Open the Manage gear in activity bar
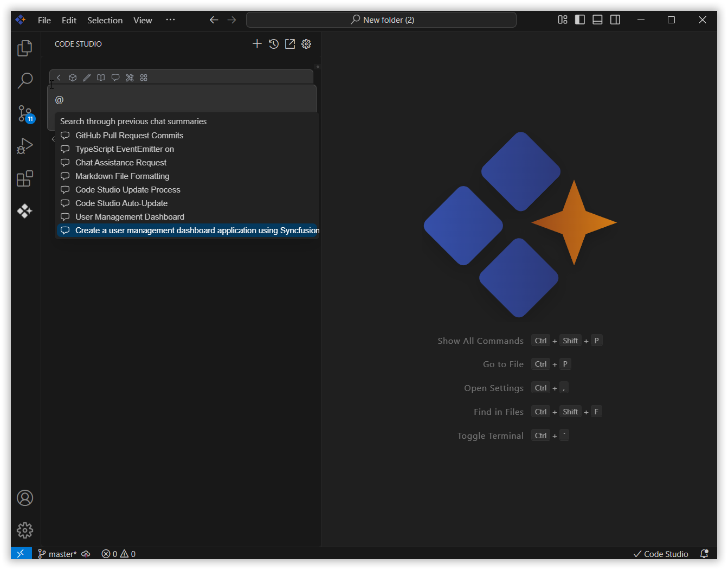 25,530
